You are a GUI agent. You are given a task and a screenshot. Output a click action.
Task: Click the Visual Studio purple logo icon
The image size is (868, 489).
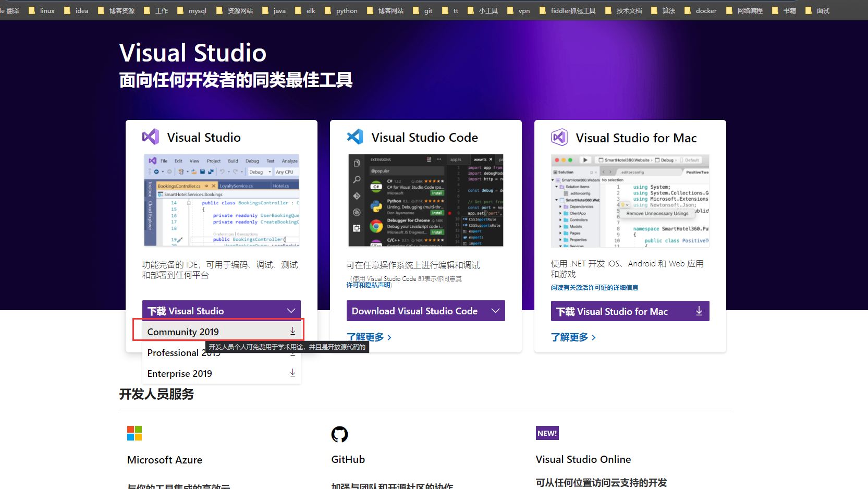point(150,137)
